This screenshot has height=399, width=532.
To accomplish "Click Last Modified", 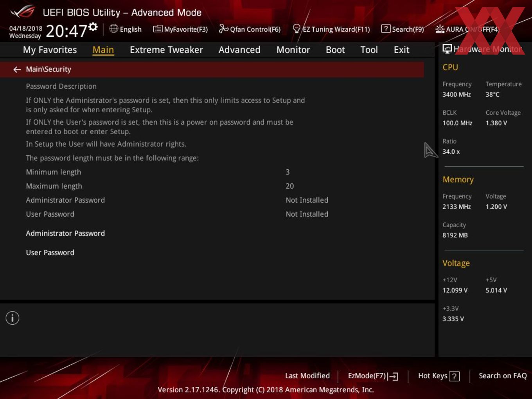I will (307, 376).
